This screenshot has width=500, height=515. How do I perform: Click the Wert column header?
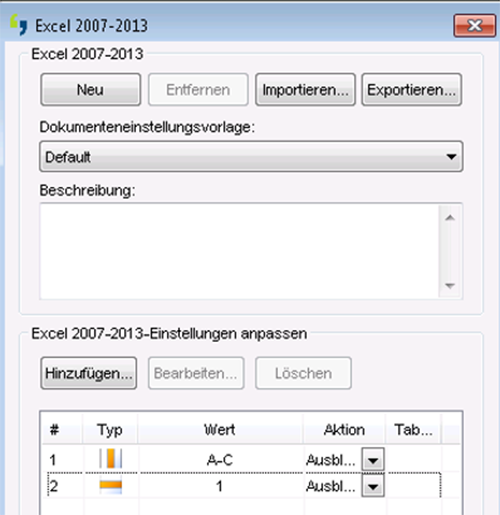220,429
